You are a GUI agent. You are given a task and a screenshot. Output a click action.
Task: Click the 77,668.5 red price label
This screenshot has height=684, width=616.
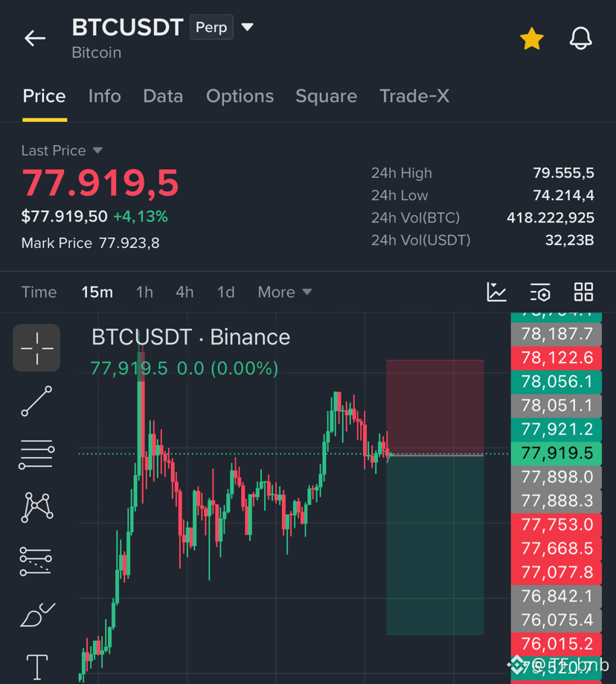click(x=556, y=549)
